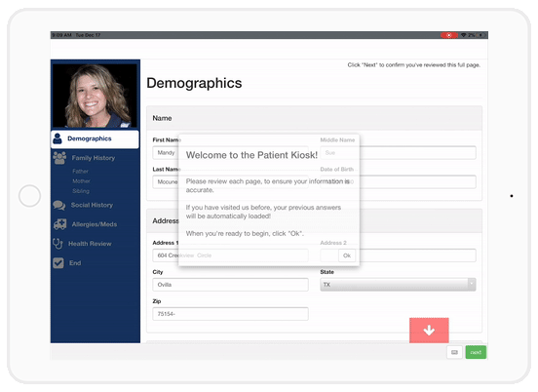Click the green next button
This screenshot has width=538, height=392.
(x=476, y=352)
